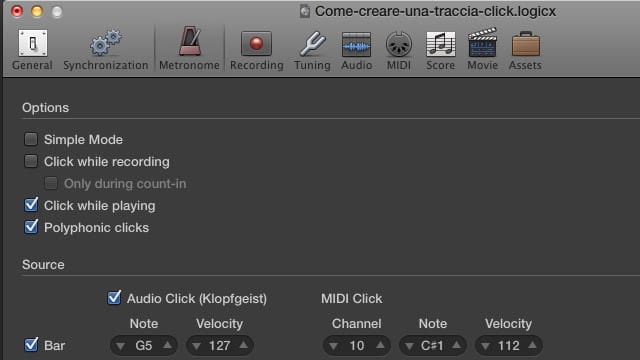Open the Audio waveform settings

coord(356,50)
